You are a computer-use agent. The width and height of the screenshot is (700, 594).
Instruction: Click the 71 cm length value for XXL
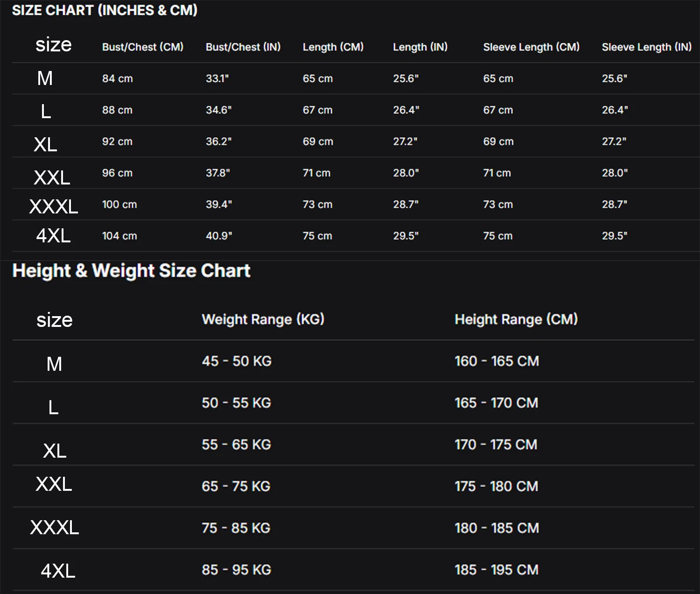click(316, 173)
